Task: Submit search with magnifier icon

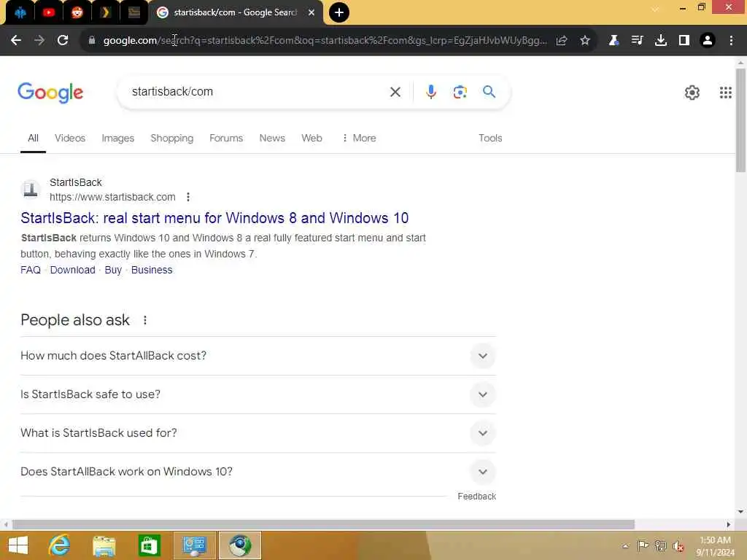Action: [489, 91]
